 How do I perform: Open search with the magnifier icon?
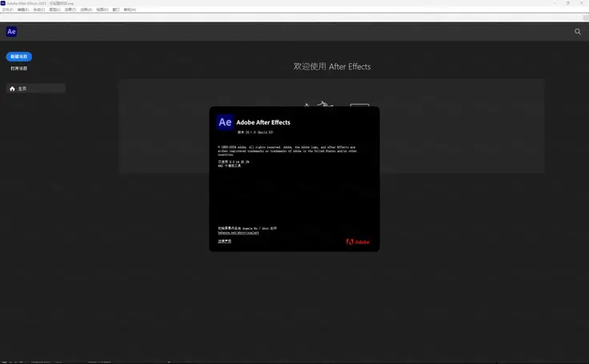[x=578, y=32]
